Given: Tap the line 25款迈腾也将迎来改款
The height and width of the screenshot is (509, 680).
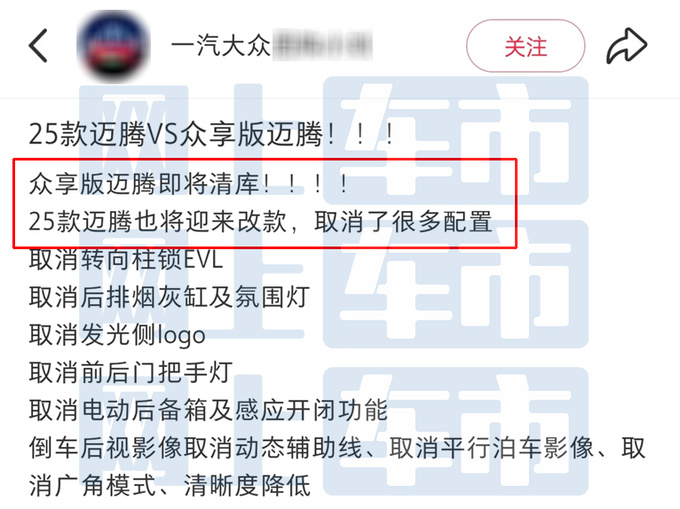Looking at the screenshot, I should pos(158,222).
